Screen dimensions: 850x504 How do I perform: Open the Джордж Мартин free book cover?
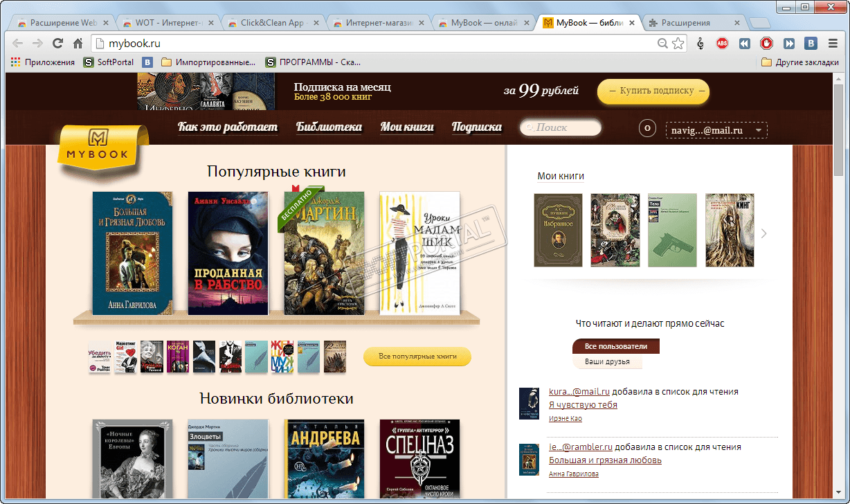point(324,253)
